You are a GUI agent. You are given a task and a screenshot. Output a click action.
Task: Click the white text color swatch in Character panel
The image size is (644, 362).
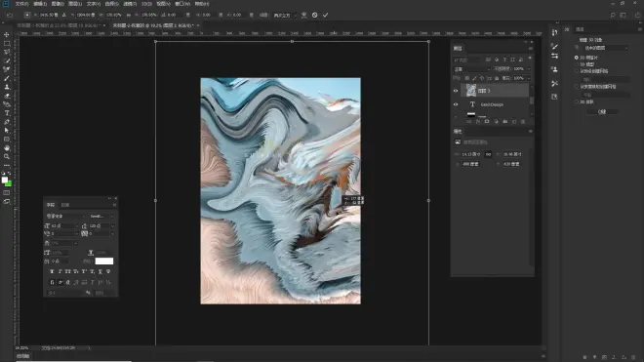click(x=103, y=261)
